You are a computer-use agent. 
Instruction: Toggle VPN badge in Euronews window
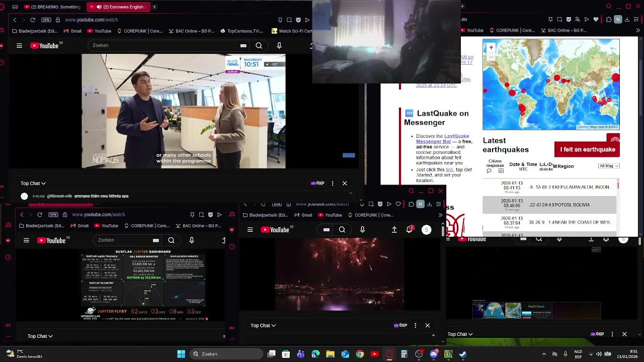click(46, 20)
